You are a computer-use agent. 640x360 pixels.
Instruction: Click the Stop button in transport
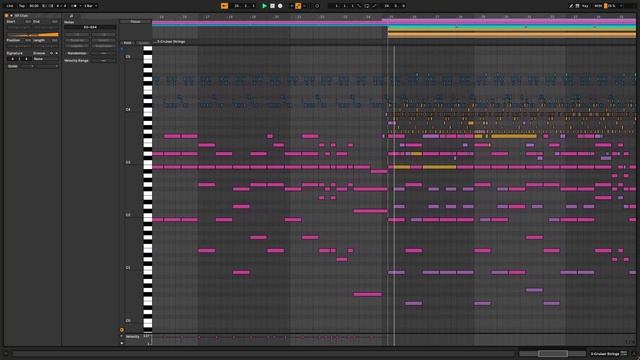272,6
